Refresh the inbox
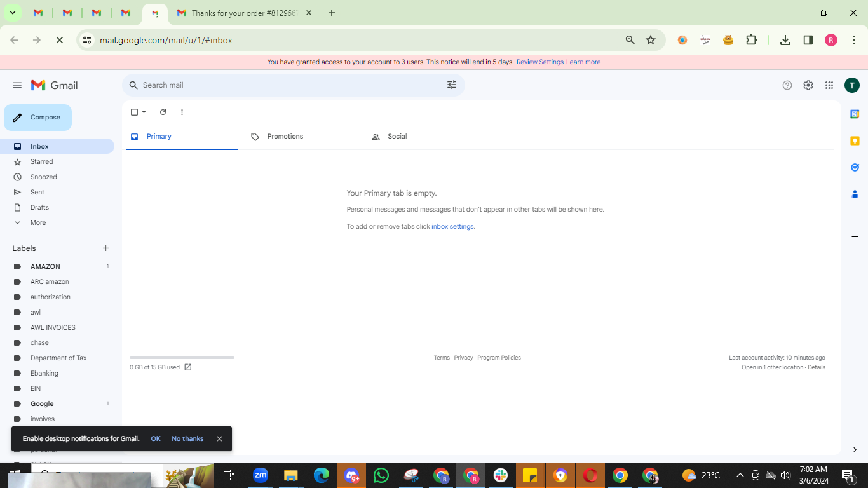The width and height of the screenshot is (868, 488). [163, 112]
